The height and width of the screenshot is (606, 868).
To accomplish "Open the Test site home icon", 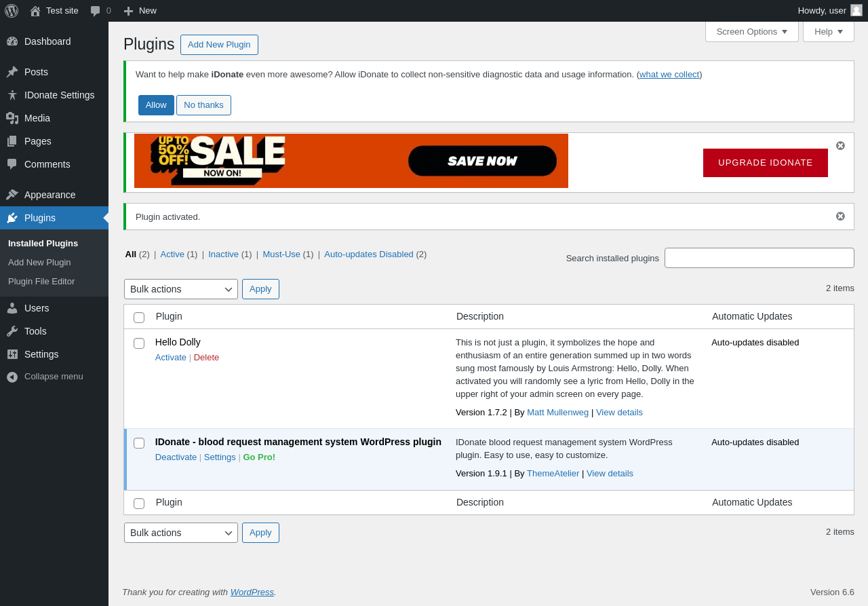I will (x=35, y=11).
